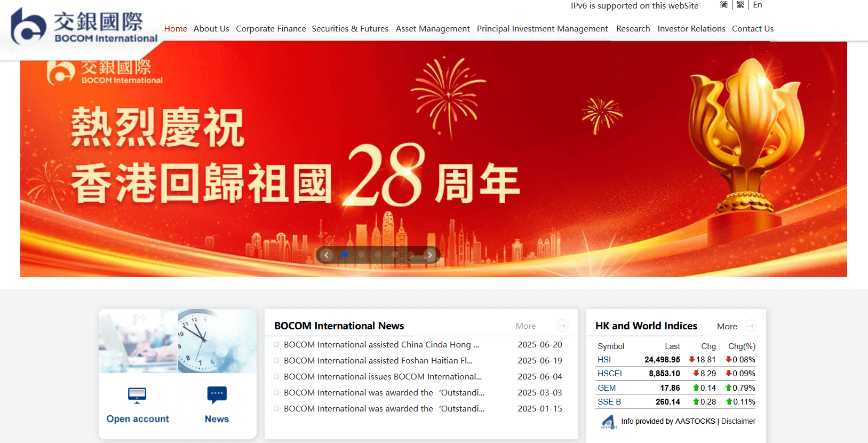The image size is (868, 443).
Task: Click date 2025-06-20
Action: click(540, 345)
